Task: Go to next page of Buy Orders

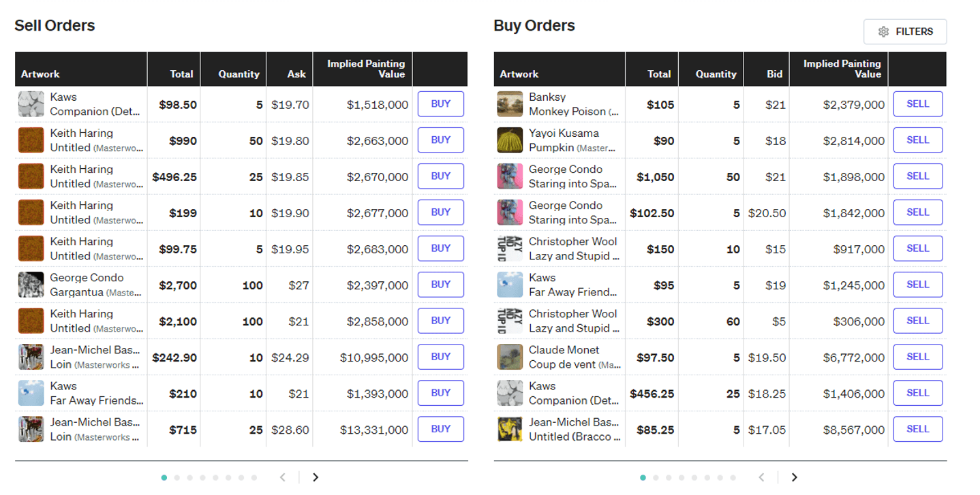Action: tap(794, 477)
